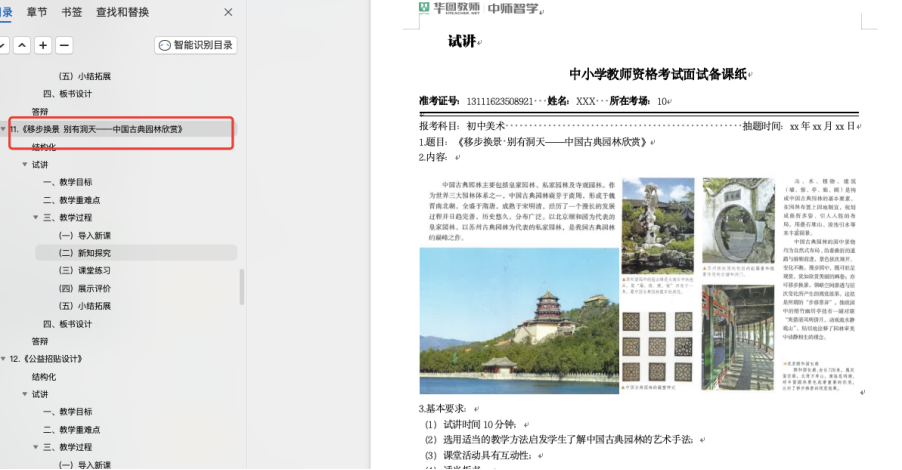Collapse the 11.《移步换景》 outline section
This screenshot has height=470, width=902.
4,129
